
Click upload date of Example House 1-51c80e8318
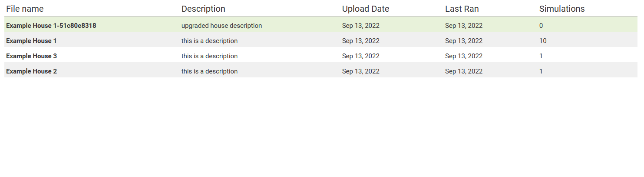click(x=361, y=26)
